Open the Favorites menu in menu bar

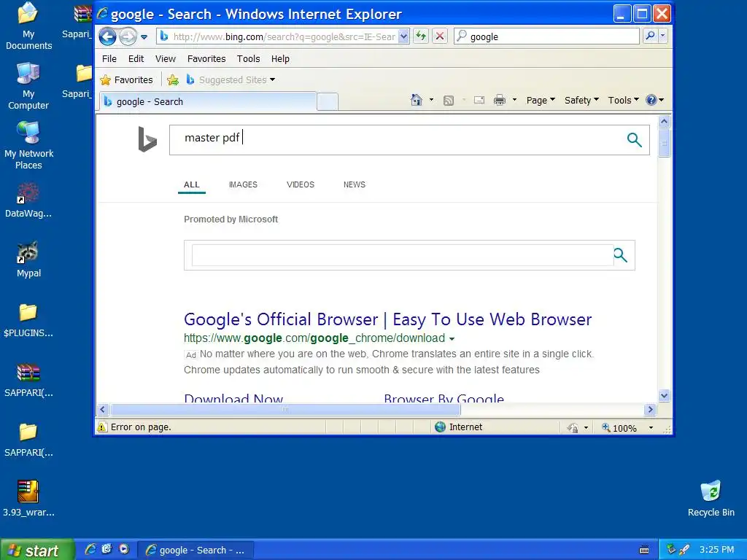(206, 58)
